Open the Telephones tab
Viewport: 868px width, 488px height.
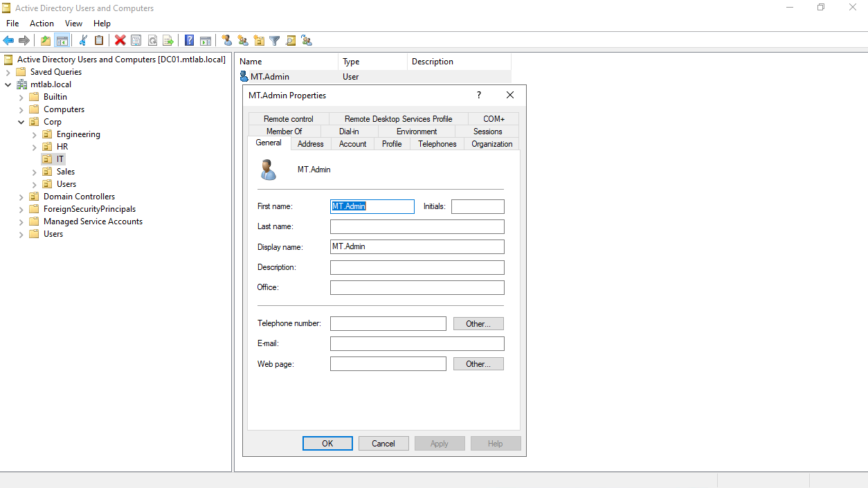437,144
